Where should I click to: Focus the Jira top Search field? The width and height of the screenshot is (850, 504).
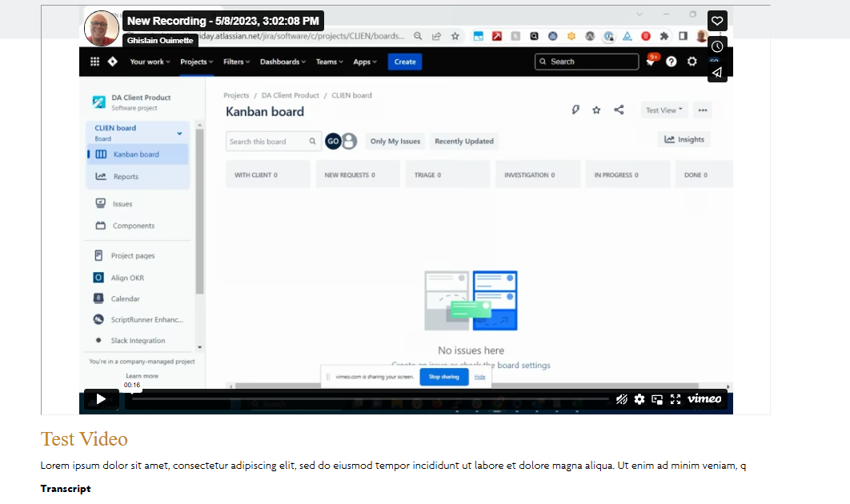pos(587,62)
